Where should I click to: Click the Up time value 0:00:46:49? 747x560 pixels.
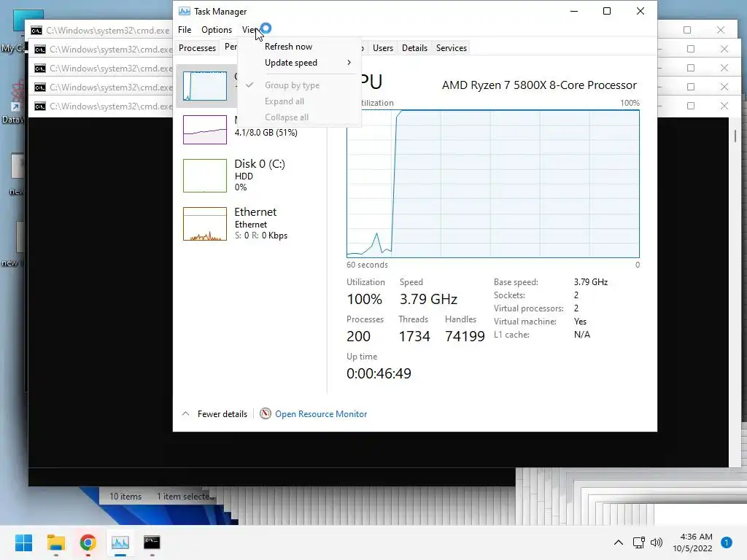click(x=379, y=373)
